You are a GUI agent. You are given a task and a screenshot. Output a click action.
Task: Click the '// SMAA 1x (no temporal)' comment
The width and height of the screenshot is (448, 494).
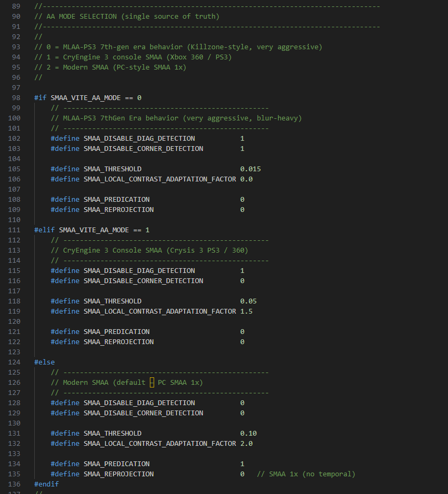pyautogui.click(x=306, y=474)
